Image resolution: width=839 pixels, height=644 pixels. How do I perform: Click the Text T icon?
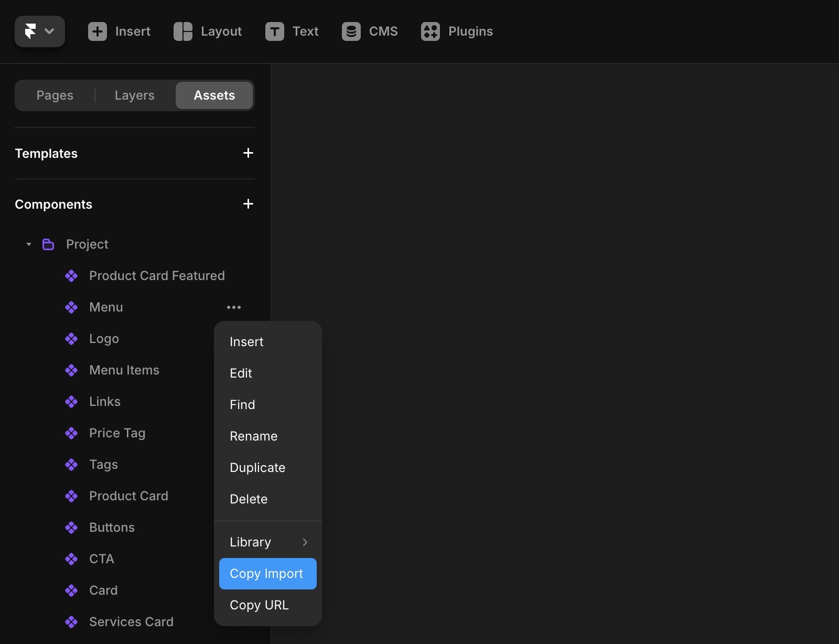(275, 31)
